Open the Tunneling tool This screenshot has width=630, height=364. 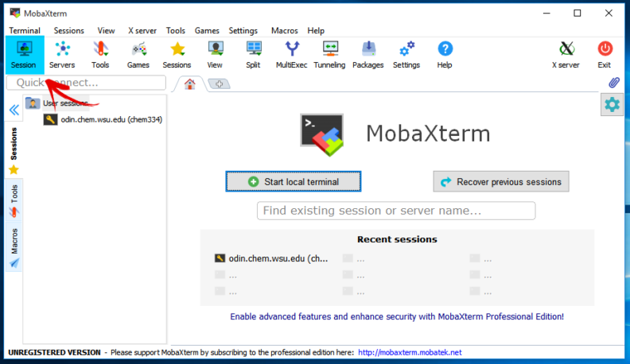point(331,54)
